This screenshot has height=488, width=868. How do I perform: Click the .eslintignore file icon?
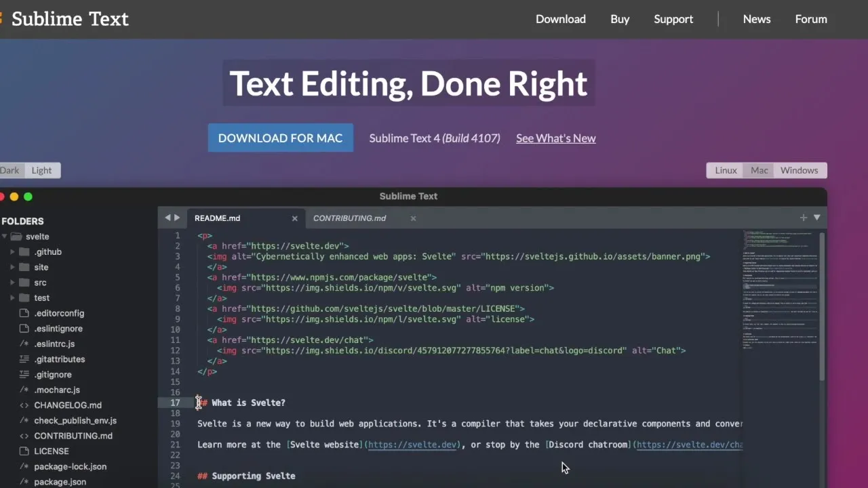24,329
